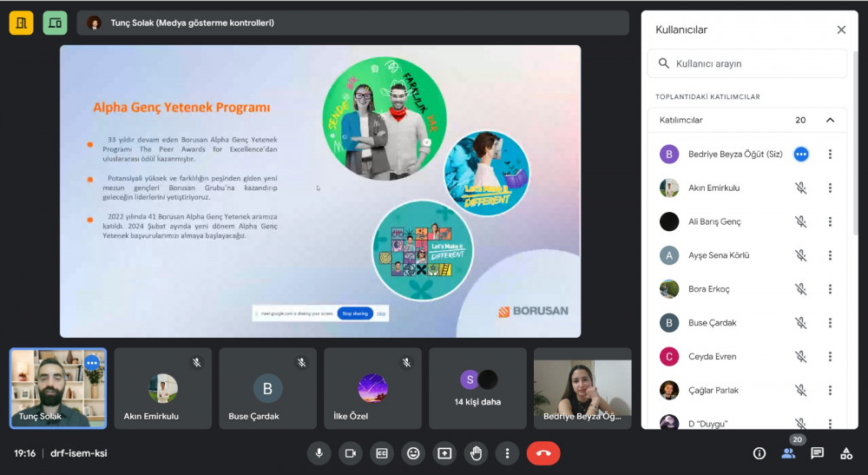Click blue speaking indicator beside Bedriye Beyza Öğüt
The width and height of the screenshot is (868, 475).
click(x=800, y=155)
